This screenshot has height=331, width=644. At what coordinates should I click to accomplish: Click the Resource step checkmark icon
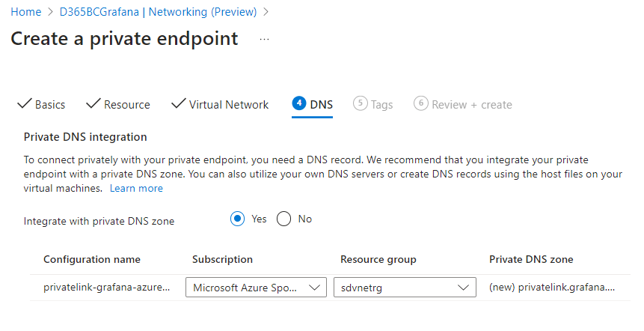pyautogui.click(x=93, y=104)
